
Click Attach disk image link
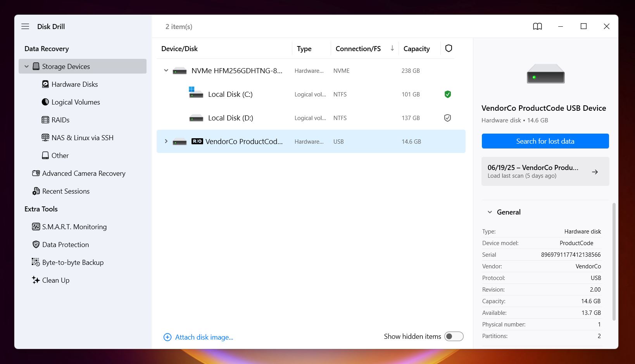click(x=204, y=337)
